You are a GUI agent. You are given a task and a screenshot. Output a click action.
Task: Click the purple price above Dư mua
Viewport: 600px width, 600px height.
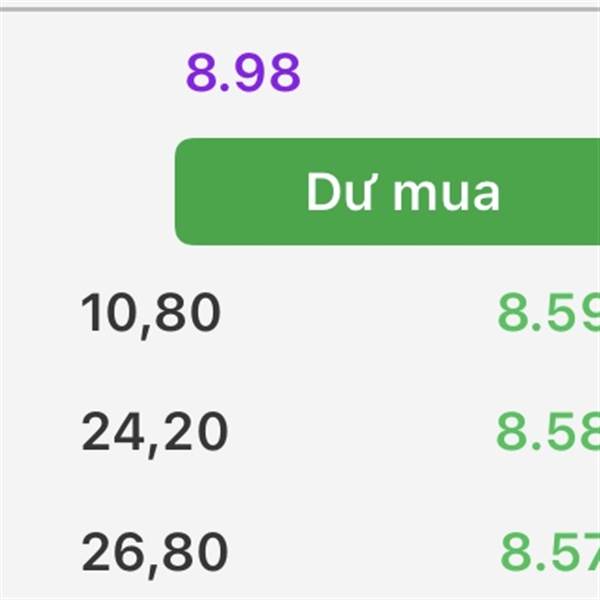click(243, 72)
